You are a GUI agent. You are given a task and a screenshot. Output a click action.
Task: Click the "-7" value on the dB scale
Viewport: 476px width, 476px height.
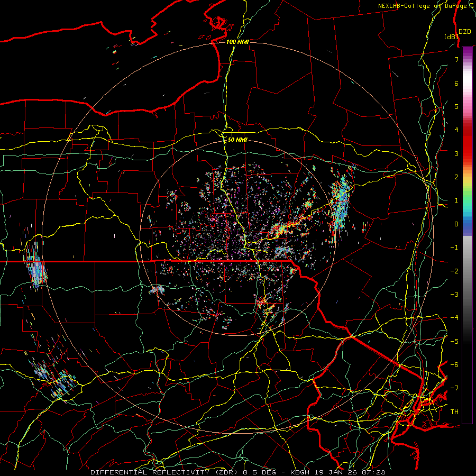click(454, 388)
